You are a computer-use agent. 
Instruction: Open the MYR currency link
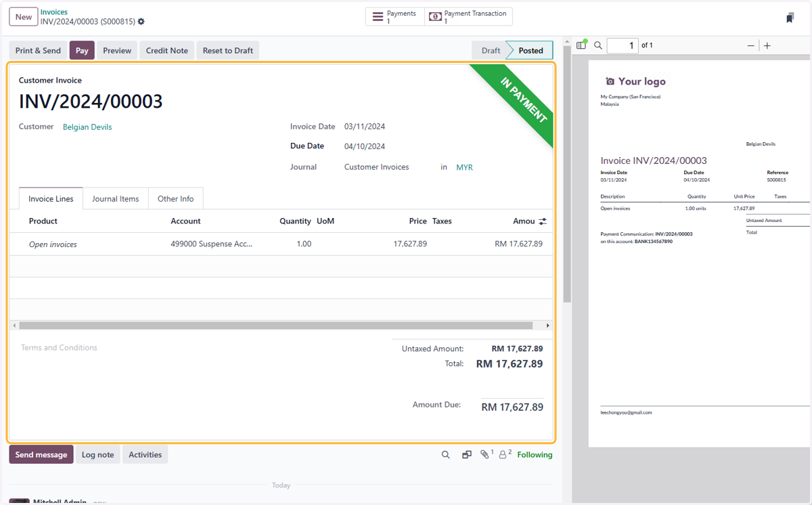[x=464, y=167]
